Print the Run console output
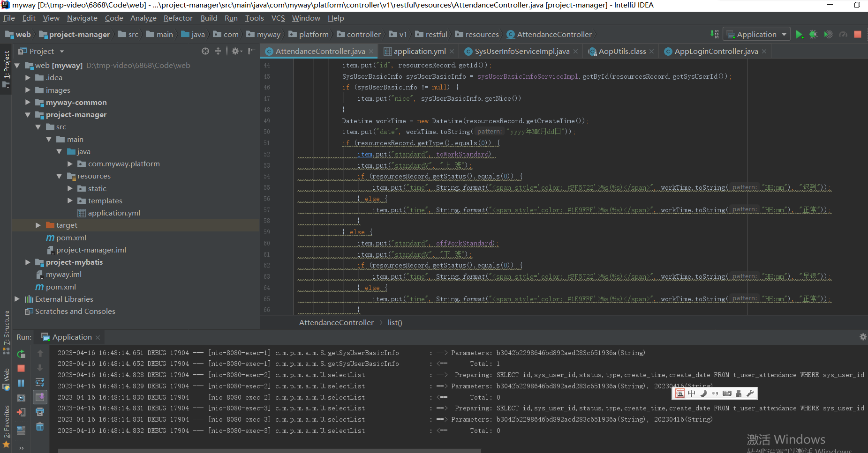 click(40, 412)
